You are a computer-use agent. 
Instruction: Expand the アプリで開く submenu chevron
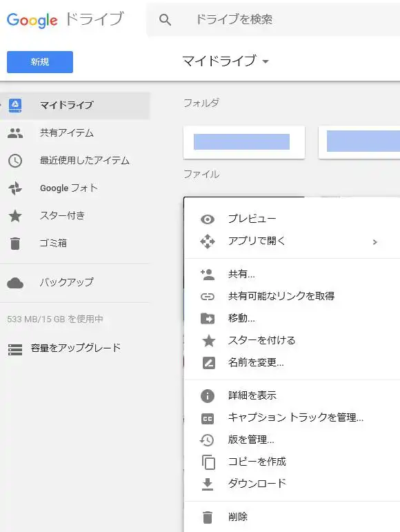[x=375, y=242]
